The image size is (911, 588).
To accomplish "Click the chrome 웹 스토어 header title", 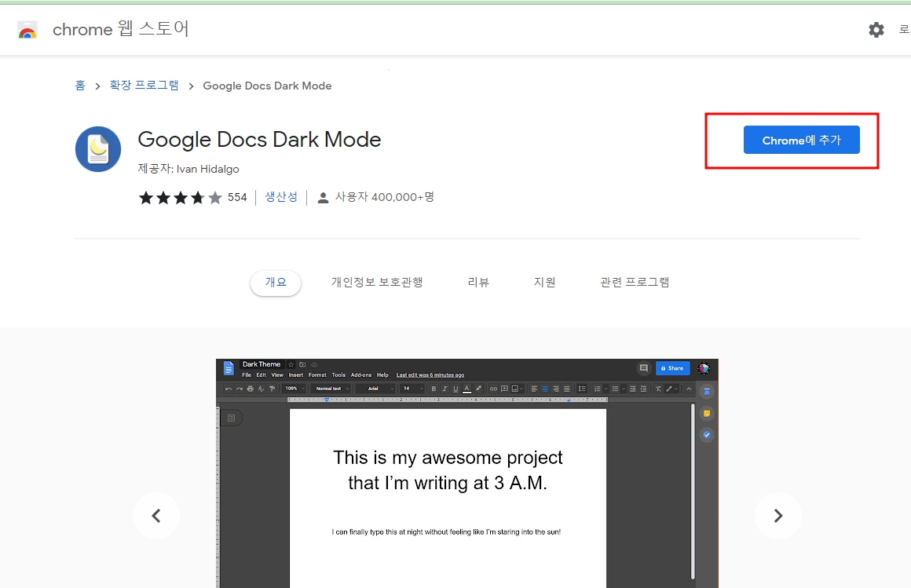I will [121, 29].
